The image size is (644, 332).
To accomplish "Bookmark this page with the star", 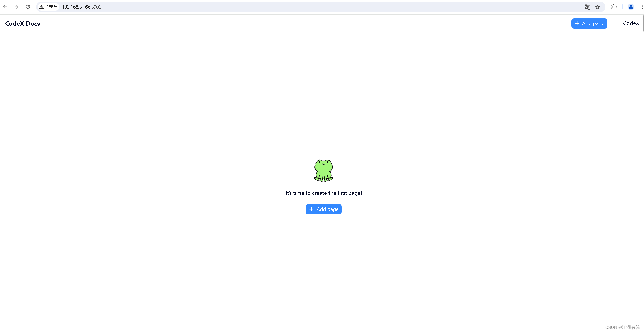I will [598, 7].
